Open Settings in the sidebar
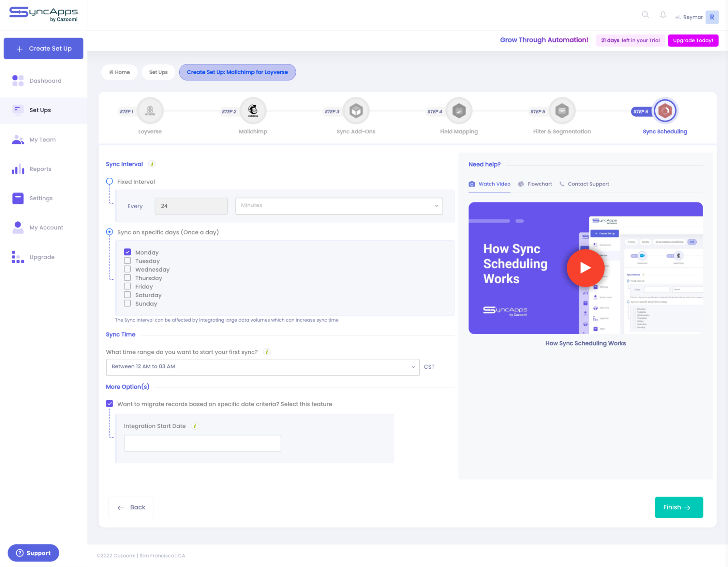 pos(44,198)
